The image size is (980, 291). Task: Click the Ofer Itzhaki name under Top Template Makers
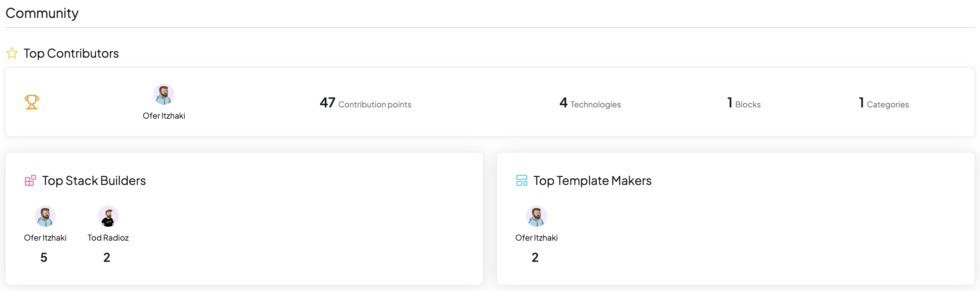536,238
